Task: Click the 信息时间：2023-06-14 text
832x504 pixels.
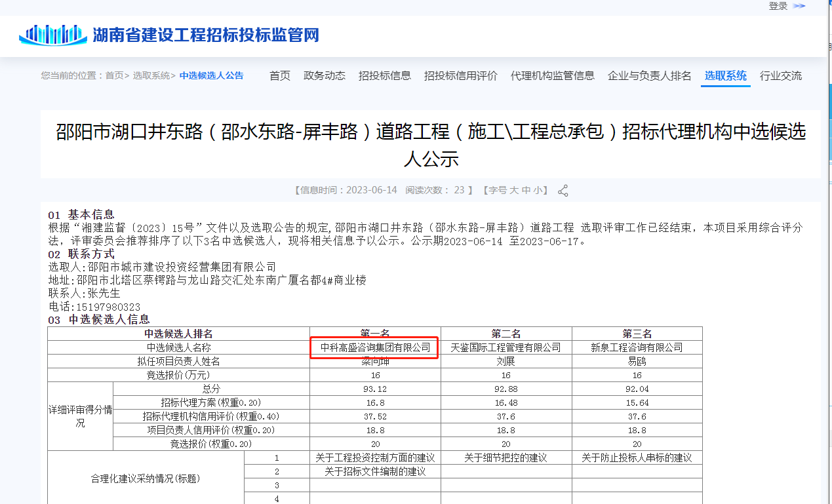Action: [349, 190]
